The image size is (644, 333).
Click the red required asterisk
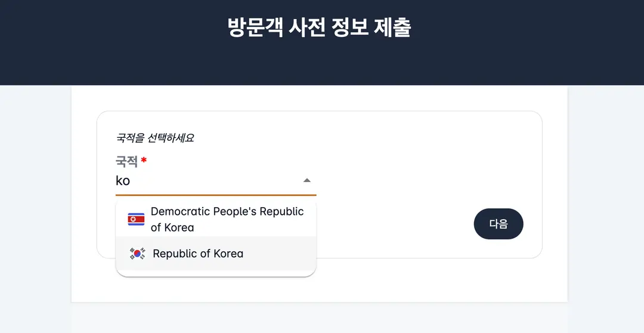click(144, 160)
